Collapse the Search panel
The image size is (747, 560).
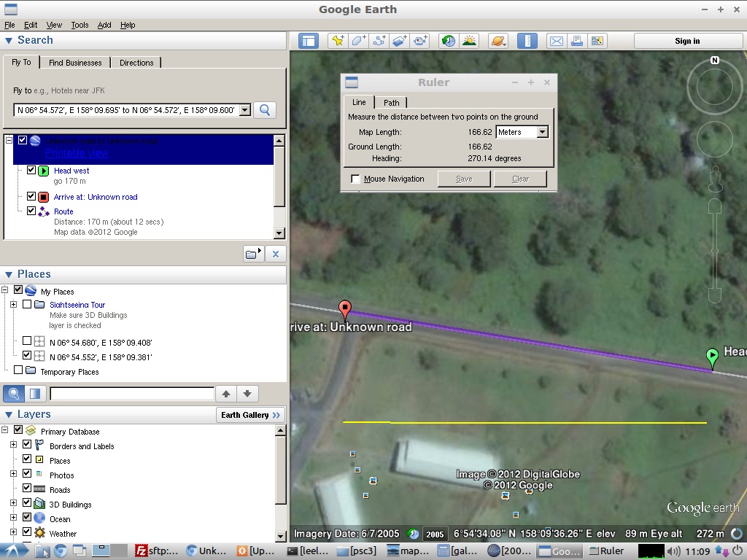9,41
